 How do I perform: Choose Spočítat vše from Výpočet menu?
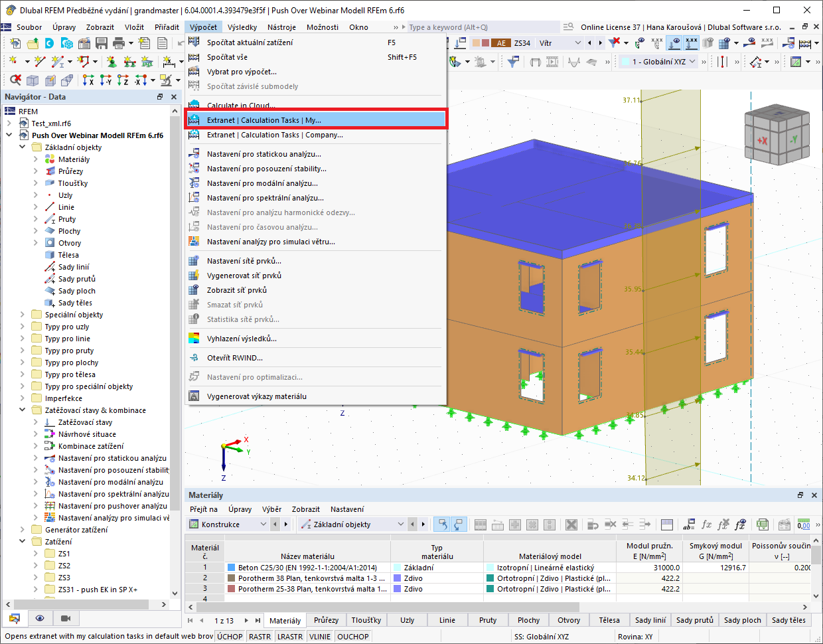[316, 57]
